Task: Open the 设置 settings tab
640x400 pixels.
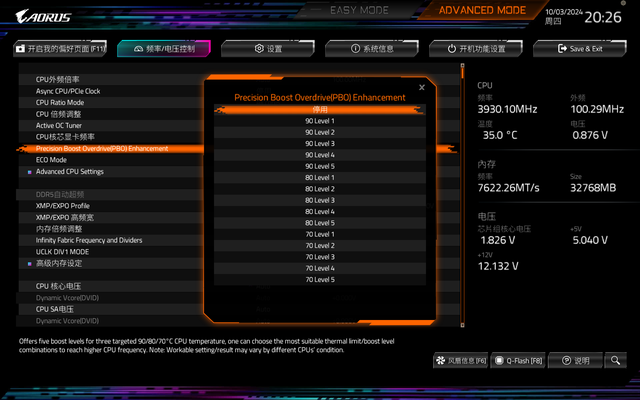Action: point(268,49)
